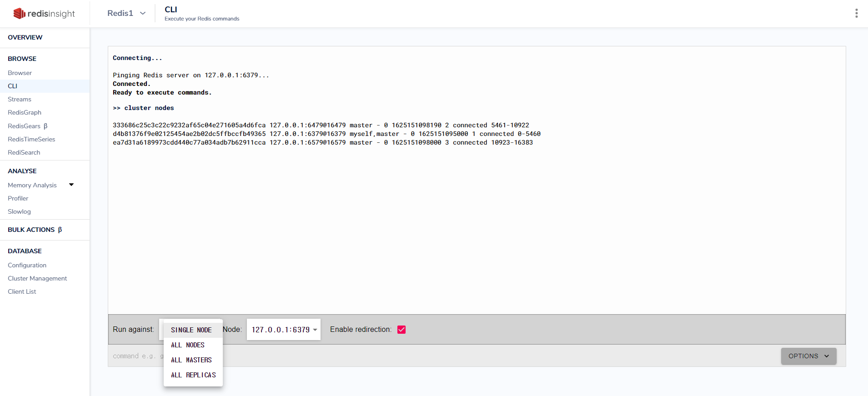Screen dimensions: 868x396
Task: Select ALL MASTERS option
Action: 193,360
